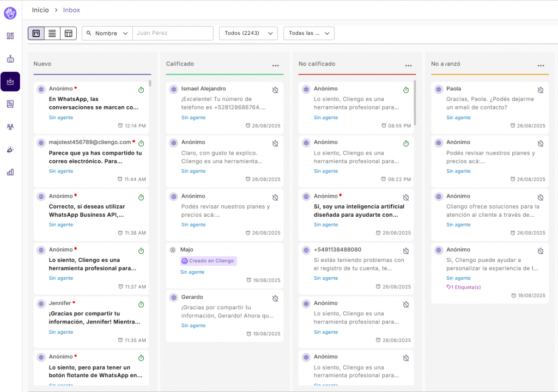Image resolution: width=558 pixels, height=392 pixels.
Task: Click No calificado column scrollbar
Action: 415,102
